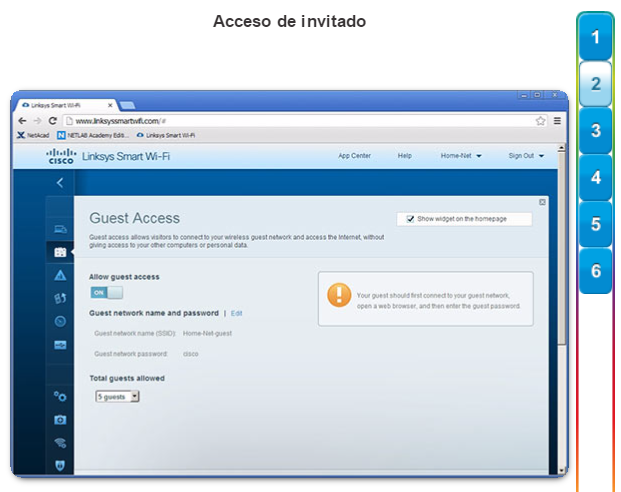Select the Linksys Smart Wi-Fi browser tab

click(65, 105)
